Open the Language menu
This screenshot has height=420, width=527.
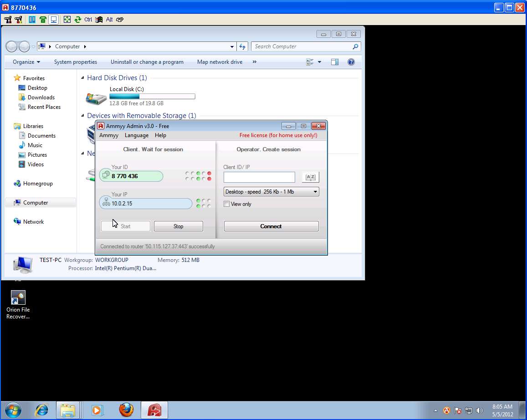137,135
